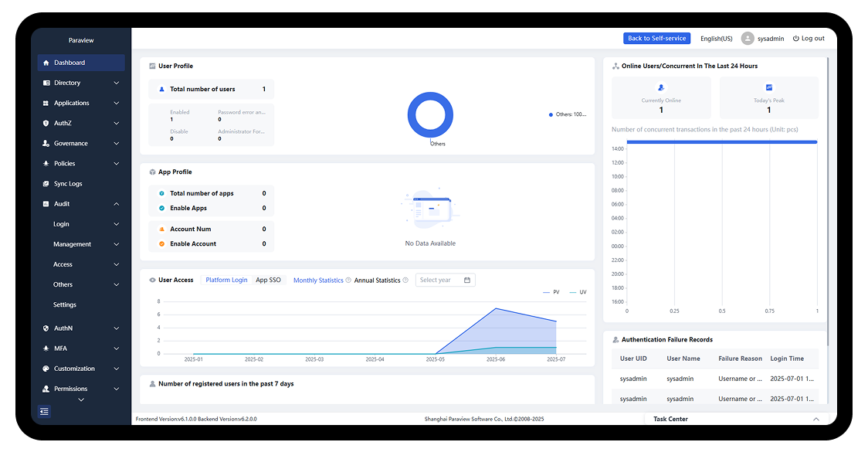Toggle Others legend entry in User Profile
Image resolution: width=868 pixels, height=459 pixels.
coord(568,114)
